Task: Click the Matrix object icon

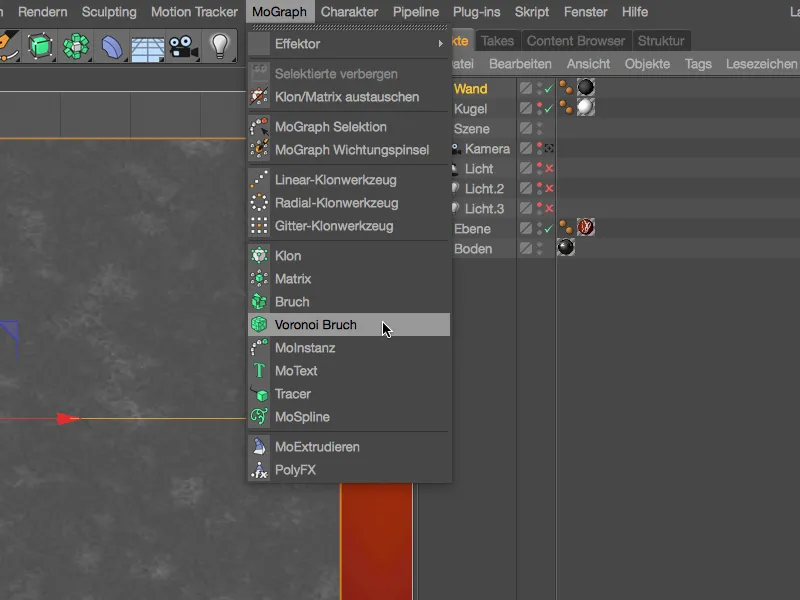Action: coord(259,279)
